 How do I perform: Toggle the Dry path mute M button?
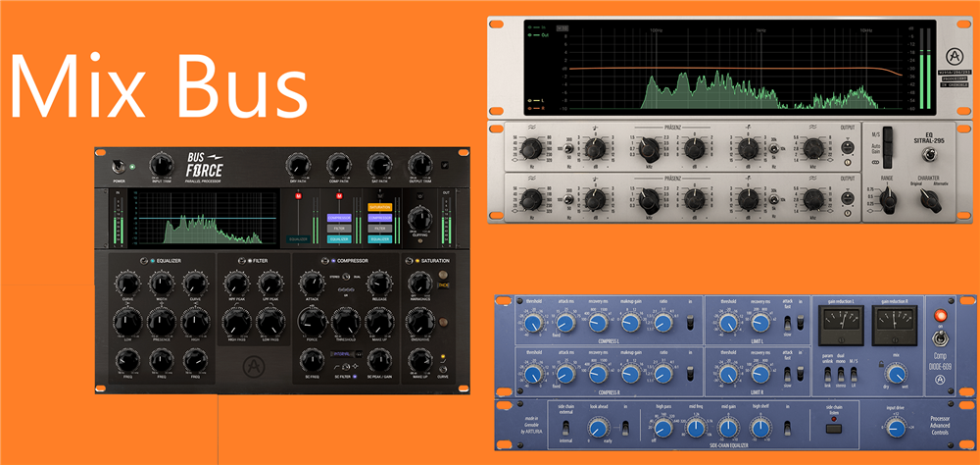click(x=299, y=197)
